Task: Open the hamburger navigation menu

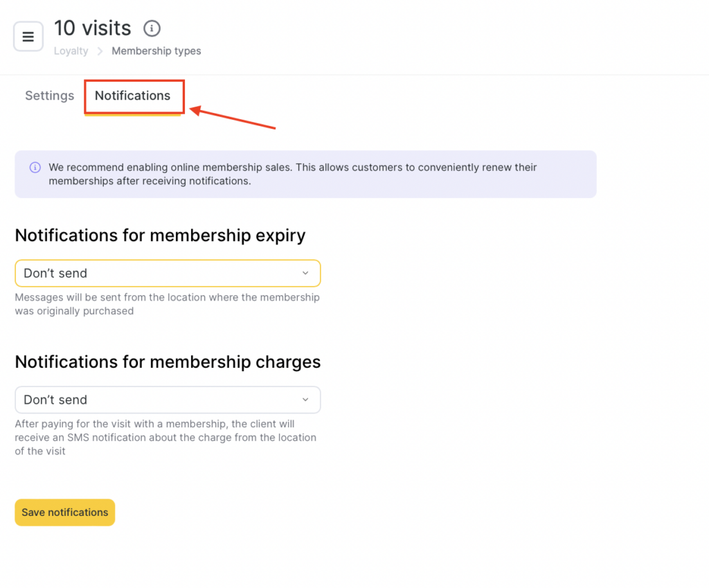Action: coord(28,37)
